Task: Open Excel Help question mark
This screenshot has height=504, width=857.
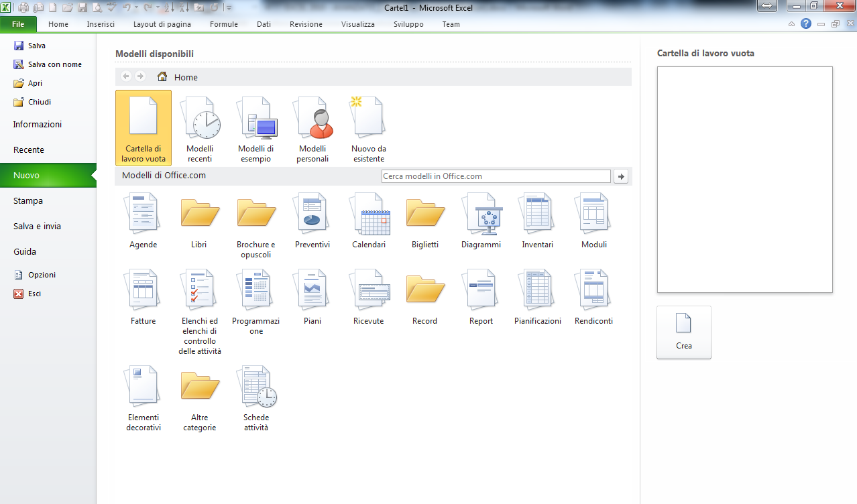Action: (805, 23)
